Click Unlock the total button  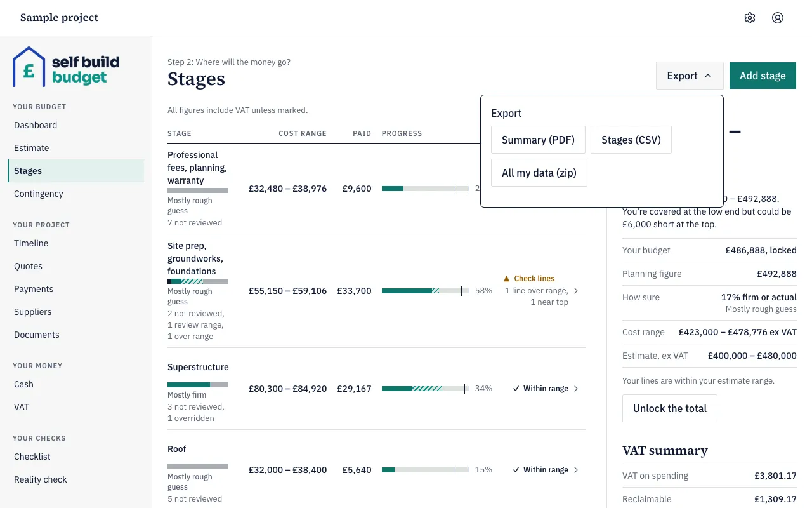pyautogui.click(x=670, y=408)
